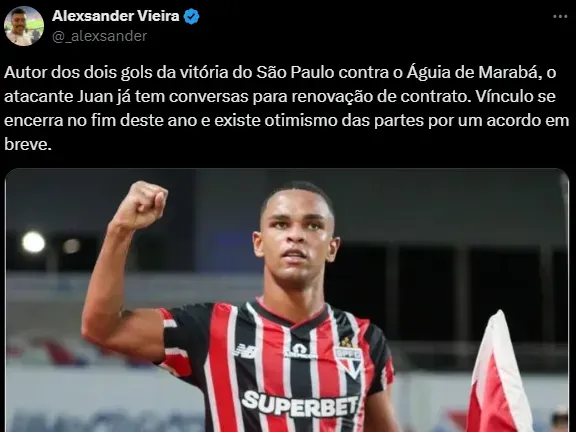Click the New Balance logo on jersey

[245, 350]
